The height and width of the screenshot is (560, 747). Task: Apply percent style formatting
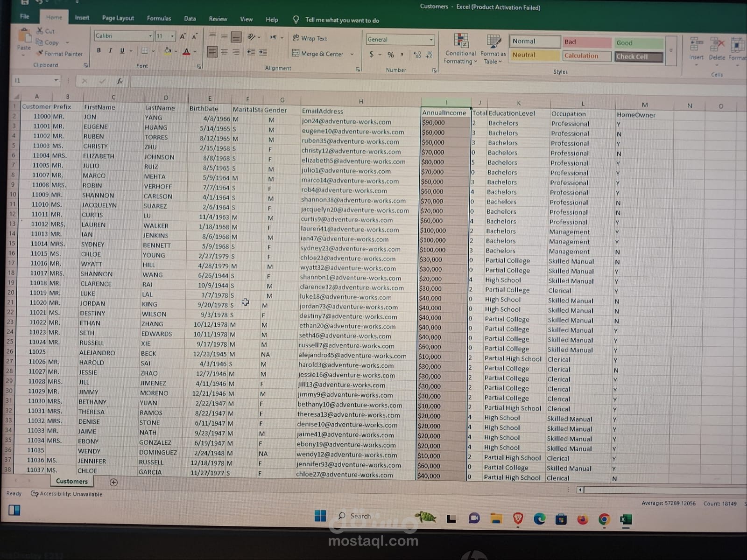tap(391, 55)
